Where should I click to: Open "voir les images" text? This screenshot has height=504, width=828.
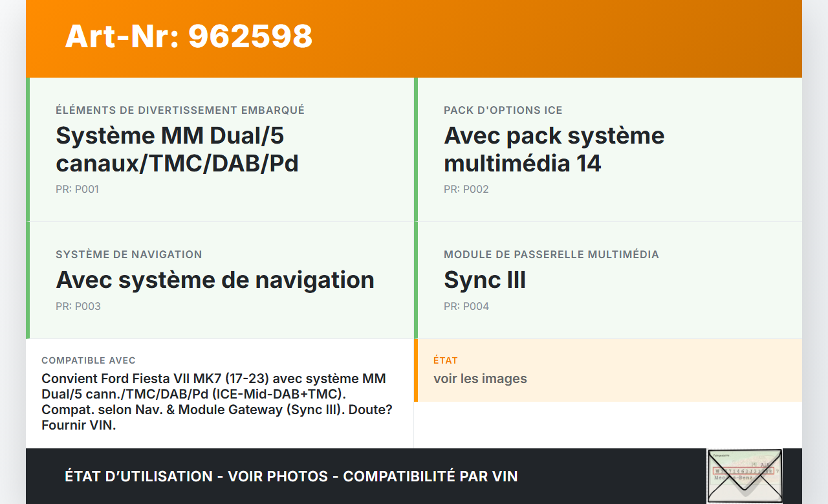[480, 378]
